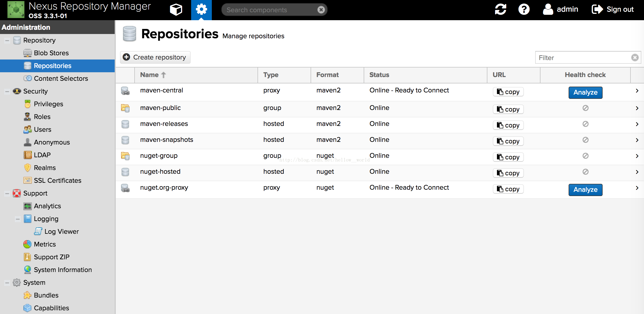
Task: Open the Browse cube icon in header
Action: [x=176, y=10]
